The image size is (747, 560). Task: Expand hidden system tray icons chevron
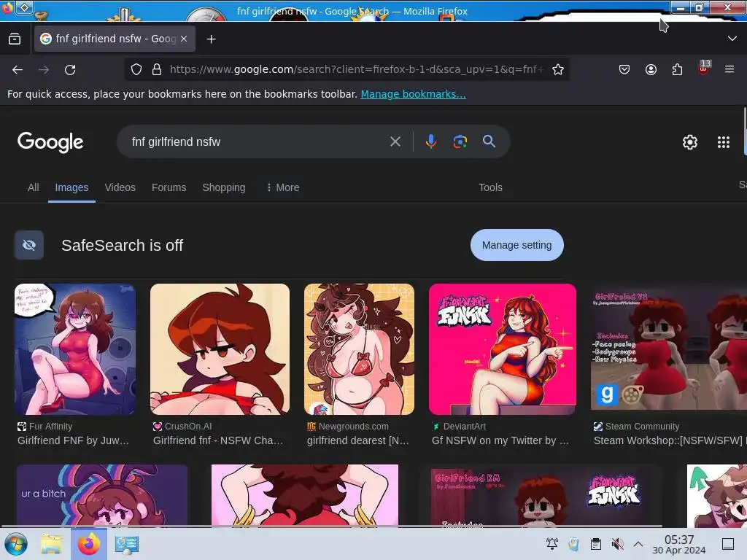tap(638, 544)
